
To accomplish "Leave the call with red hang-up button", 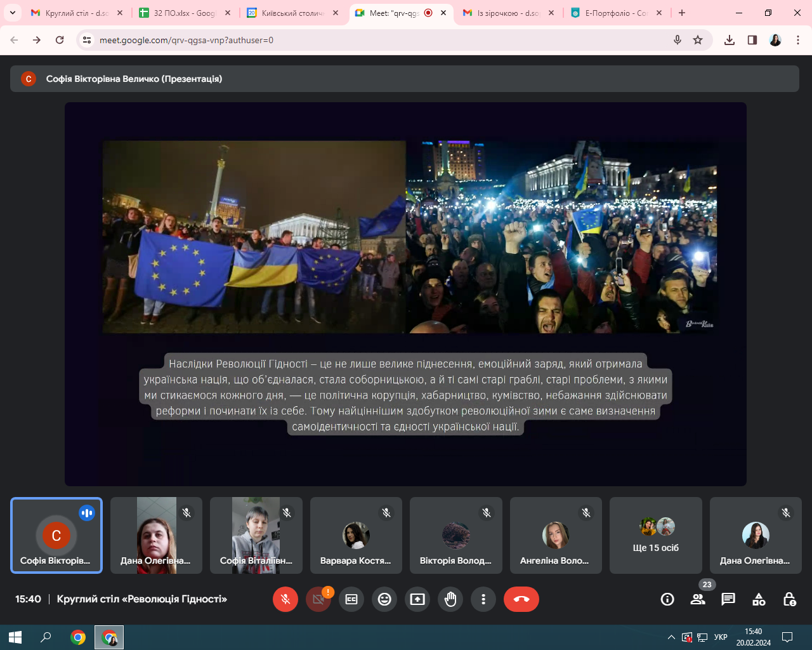I will tap(521, 599).
